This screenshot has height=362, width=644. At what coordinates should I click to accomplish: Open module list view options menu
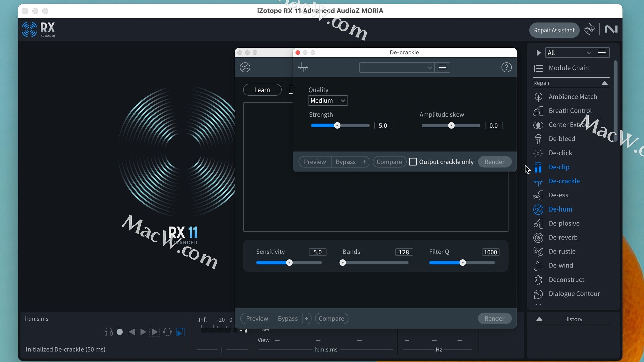(x=602, y=53)
